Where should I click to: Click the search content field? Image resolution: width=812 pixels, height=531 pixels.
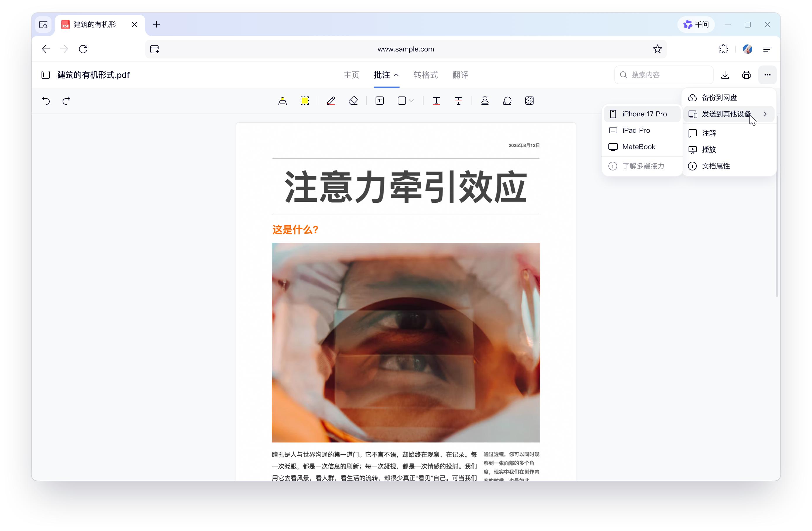coord(664,75)
